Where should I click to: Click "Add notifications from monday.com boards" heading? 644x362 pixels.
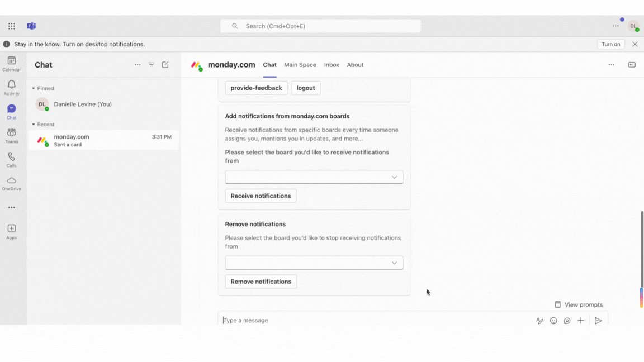coord(287,116)
